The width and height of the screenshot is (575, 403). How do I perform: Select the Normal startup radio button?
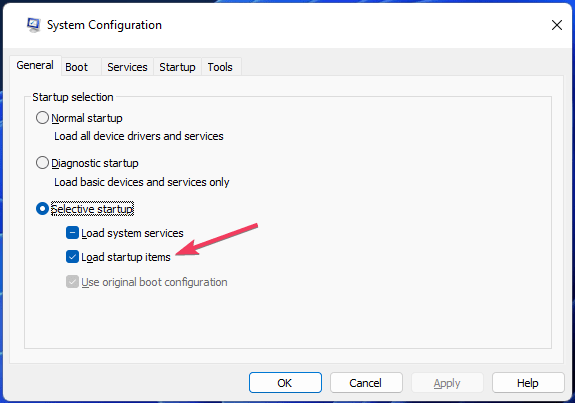tap(42, 118)
